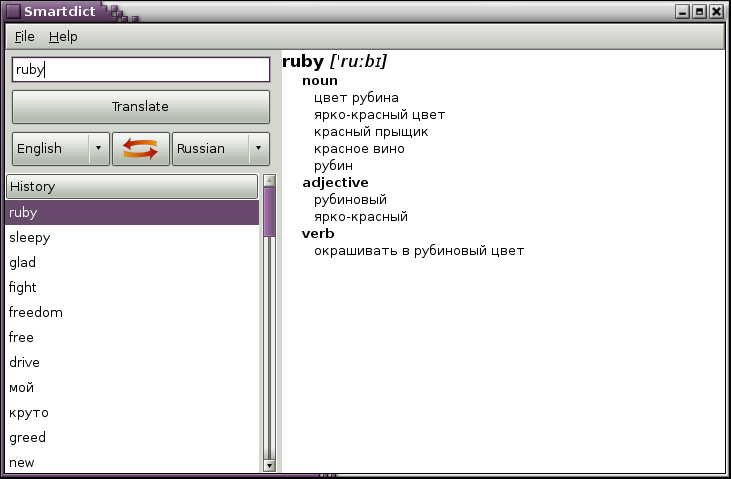Click the phonetic transcription ['ru:bɪ]
Viewport: 731px width, 479px height.
point(359,62)
